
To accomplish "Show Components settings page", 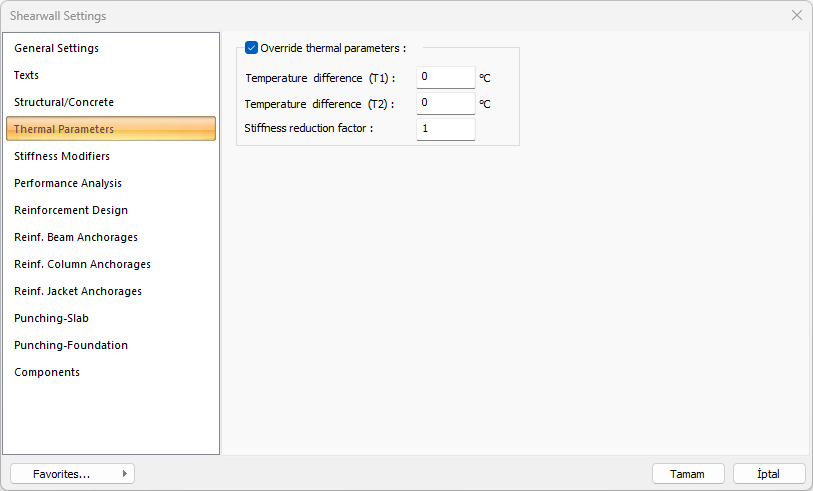I will [47, 372].
